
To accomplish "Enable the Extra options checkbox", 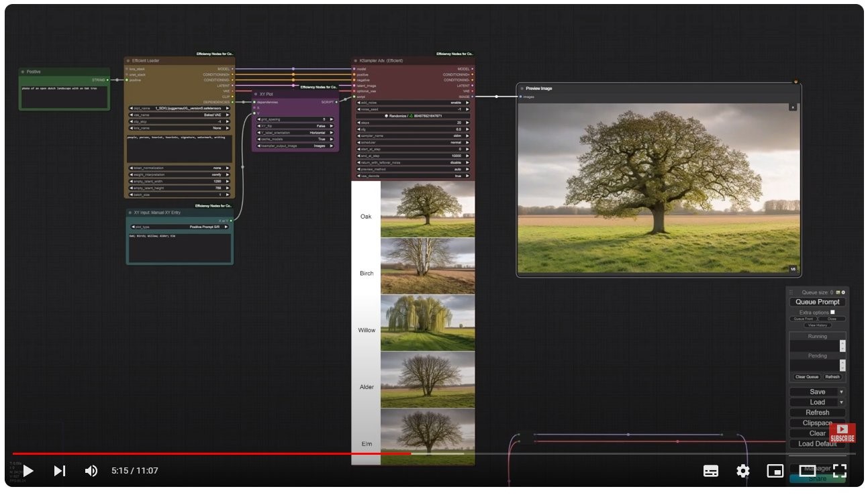I will click(832, 312).
